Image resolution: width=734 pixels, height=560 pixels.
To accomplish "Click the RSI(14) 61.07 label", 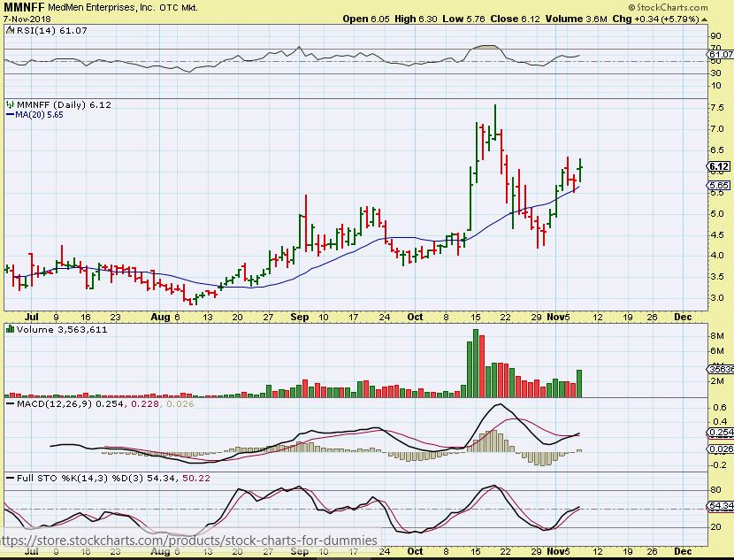I will 52,30.
